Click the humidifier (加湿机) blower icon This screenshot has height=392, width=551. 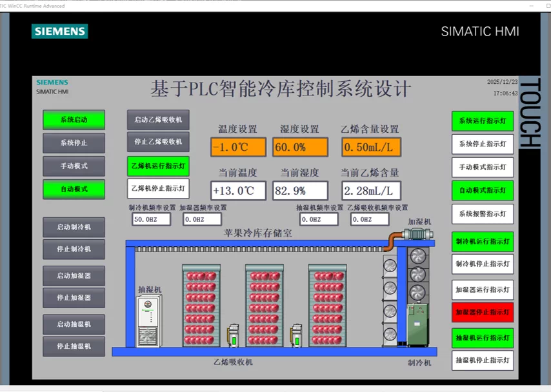[417, 234]
